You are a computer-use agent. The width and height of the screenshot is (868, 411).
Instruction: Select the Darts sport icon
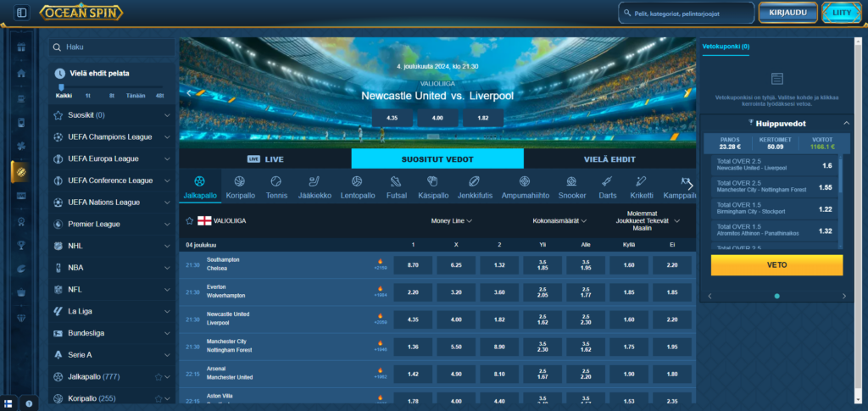tap(607, 187)
